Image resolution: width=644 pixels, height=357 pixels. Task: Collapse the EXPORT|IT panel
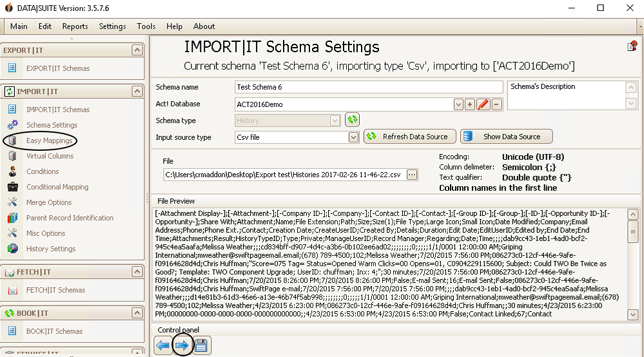(x=137, y=50)
